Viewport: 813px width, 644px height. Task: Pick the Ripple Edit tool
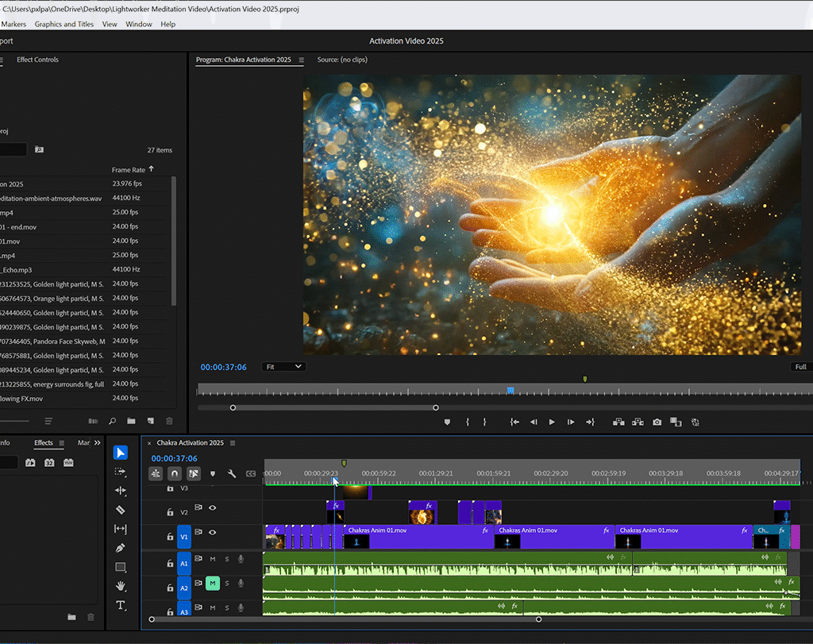coord(121,491)
